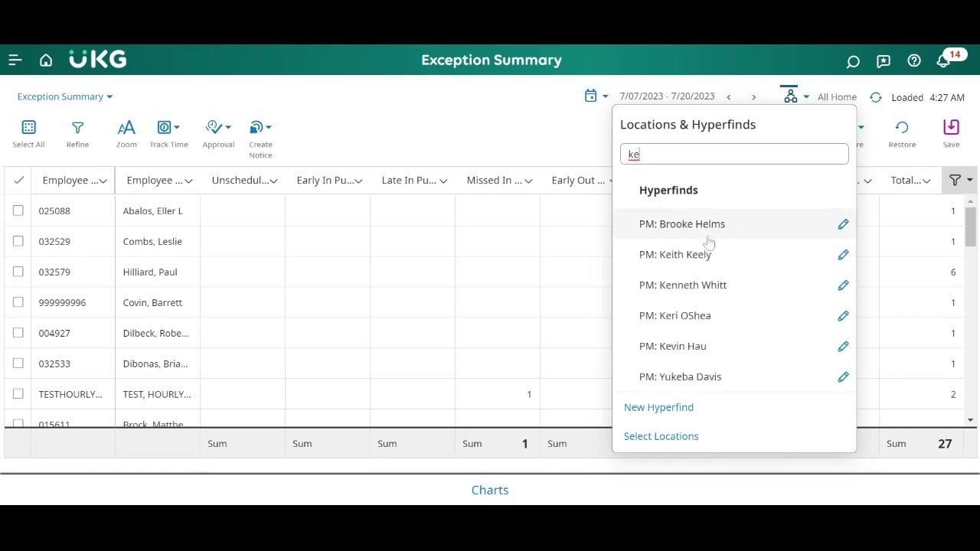This screenshot has height=551, width=980.
Task: Edit the PM: Brooke Helms hyperfind
Action: (x=843, y=224)
